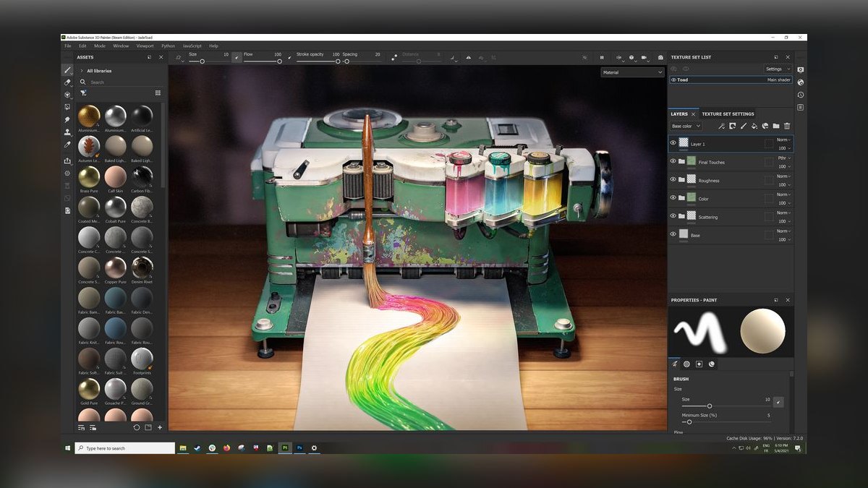Screen dimensions: 868x488
Task: Delete layer using the trash icon
Action: tap(787, 126)
